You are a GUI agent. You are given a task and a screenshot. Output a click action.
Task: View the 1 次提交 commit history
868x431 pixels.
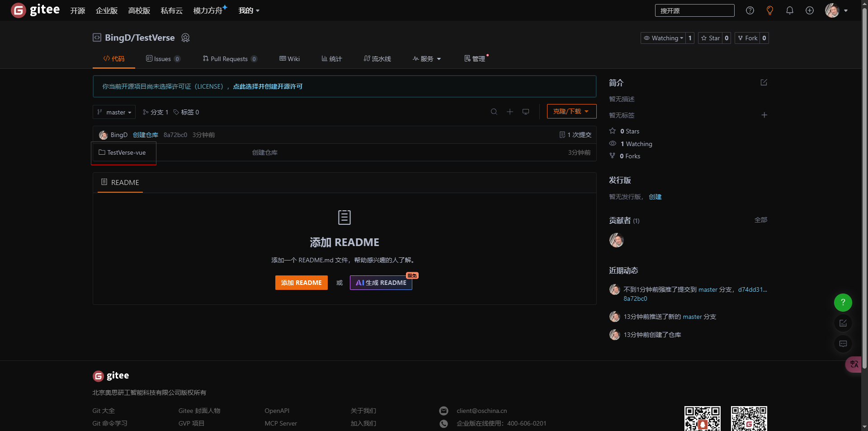pos(576,135)
